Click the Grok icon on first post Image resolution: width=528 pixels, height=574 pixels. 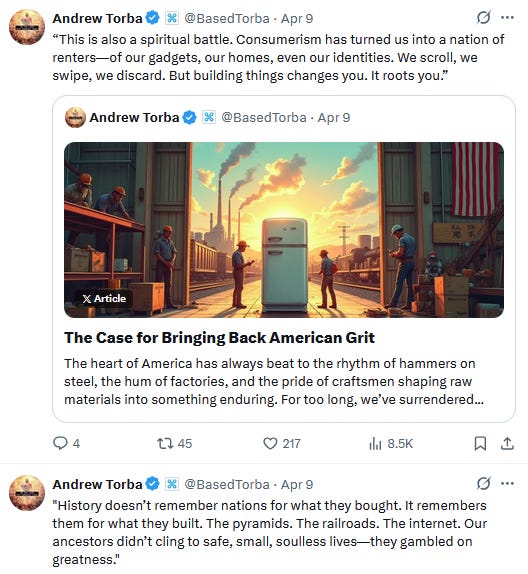(483, 18)
